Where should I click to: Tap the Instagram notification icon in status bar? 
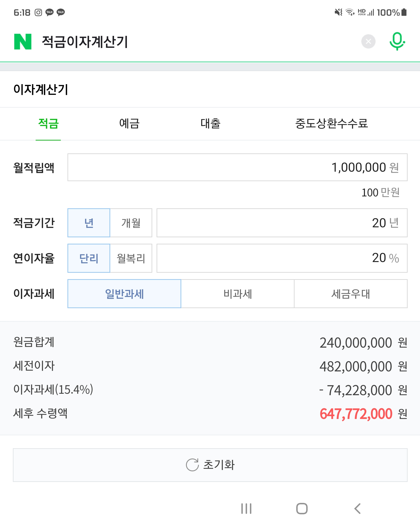click(38, 12)
